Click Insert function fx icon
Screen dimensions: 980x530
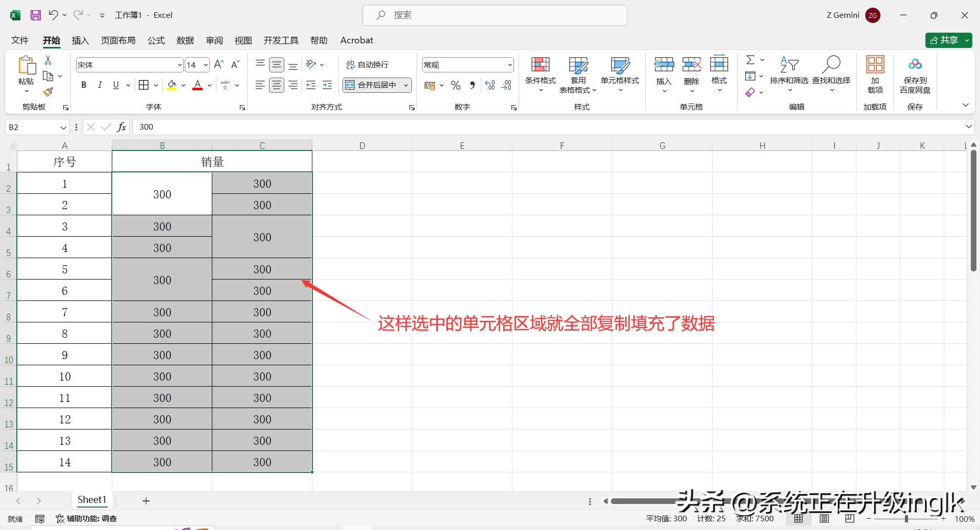coord(121,127)
